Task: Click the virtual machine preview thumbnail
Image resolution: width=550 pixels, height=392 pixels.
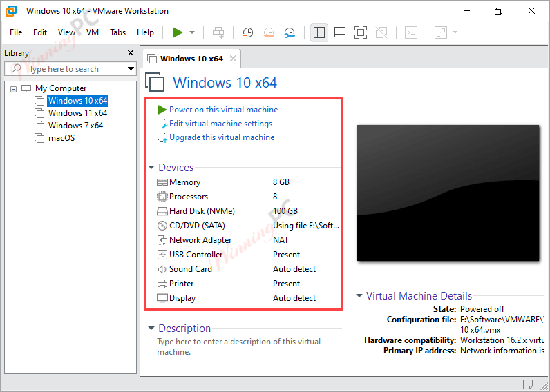Action: (448, 193)
